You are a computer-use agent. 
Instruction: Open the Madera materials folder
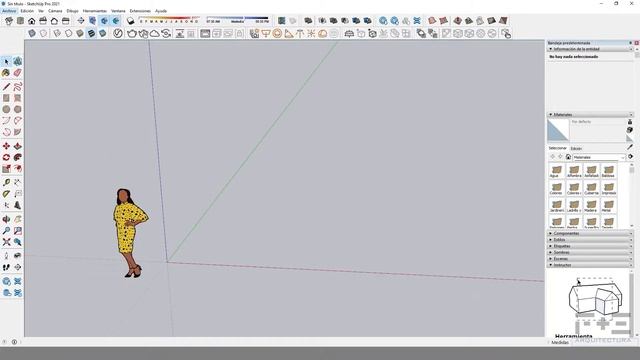(591, 206)
